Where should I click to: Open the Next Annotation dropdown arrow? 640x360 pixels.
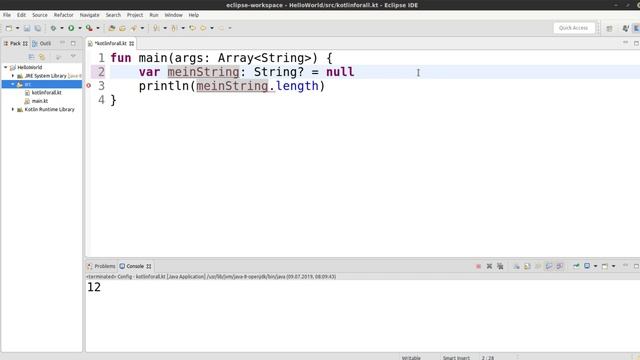tap(165, 28)
